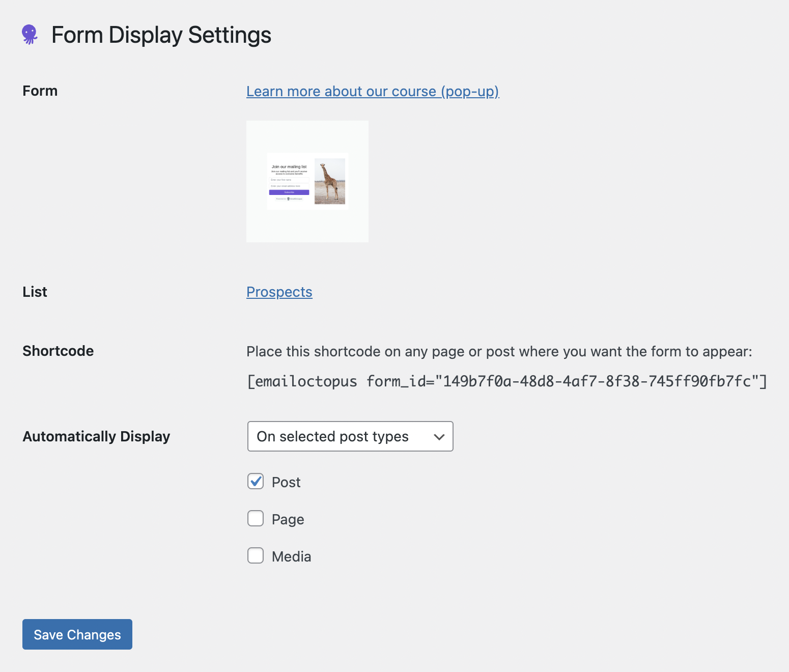Click the emailoctopus form_id shortcode text
Viewport: 789px width, 672px height.
(x=506, y=381)
